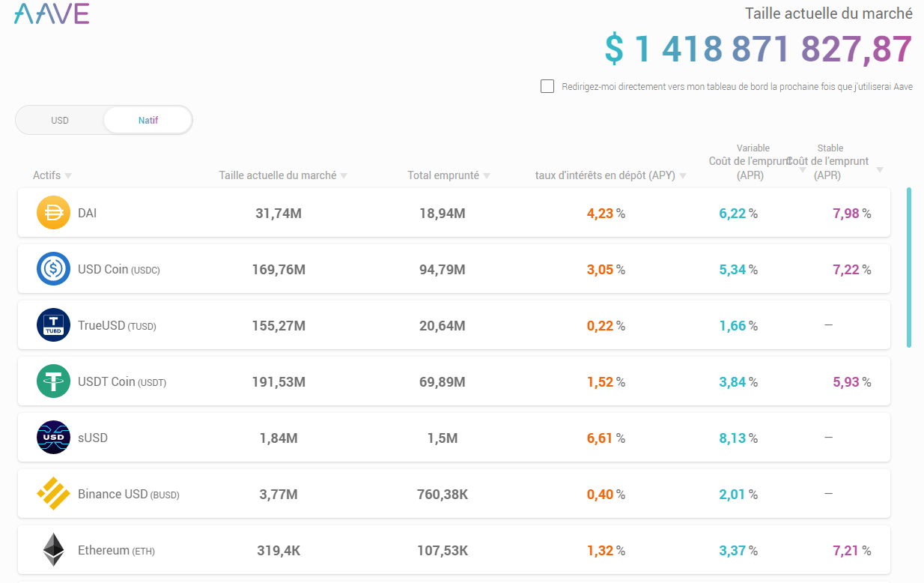Viewport: 924px width, 583px height.
Task: Sort by variable Coût de l'emprunt (APR)
Action: coord(802,169)
